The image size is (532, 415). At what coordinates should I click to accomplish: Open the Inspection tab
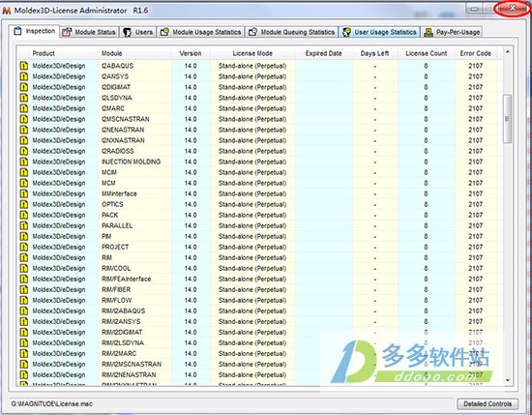coord(34,31)
